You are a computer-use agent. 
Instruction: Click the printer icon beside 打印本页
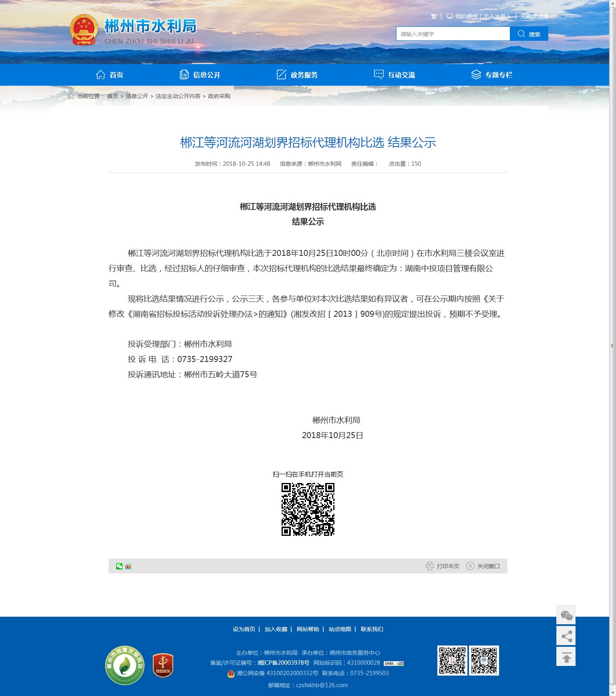430,566
